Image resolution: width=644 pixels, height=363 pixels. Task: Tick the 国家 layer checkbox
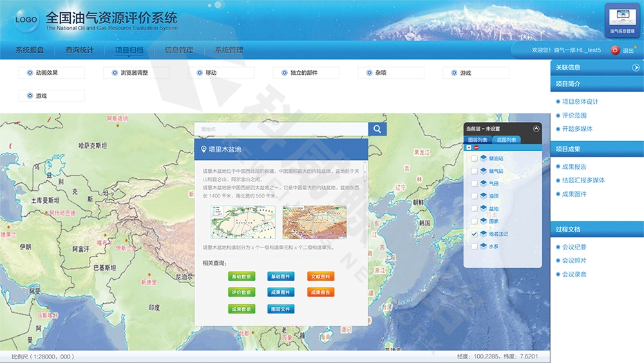pyautogui.click(x=474, y=221)
